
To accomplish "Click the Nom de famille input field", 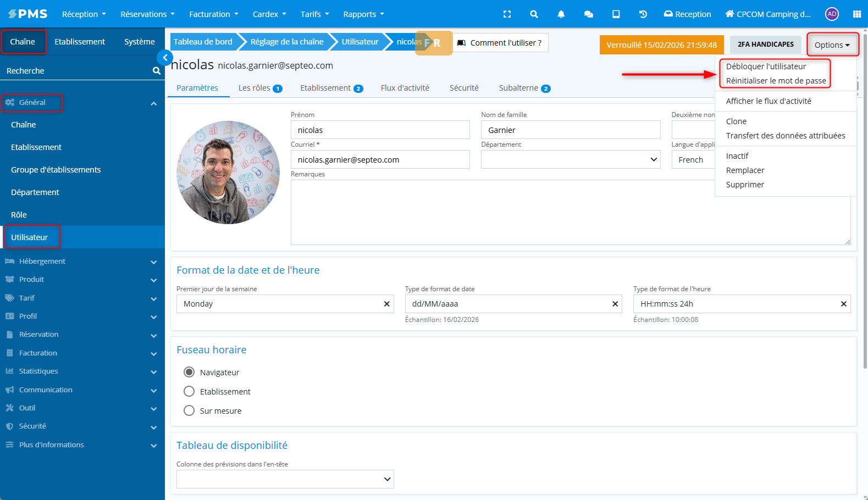I will 570,130.
